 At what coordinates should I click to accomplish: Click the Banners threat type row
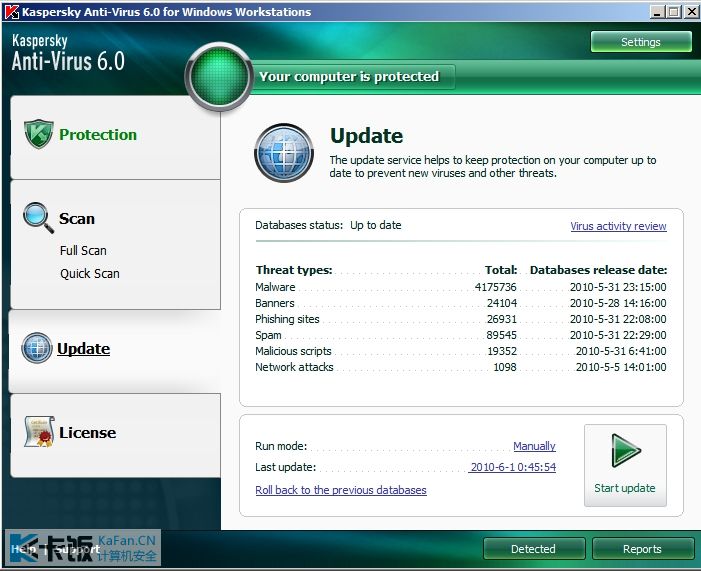click(x=461, y=303)
